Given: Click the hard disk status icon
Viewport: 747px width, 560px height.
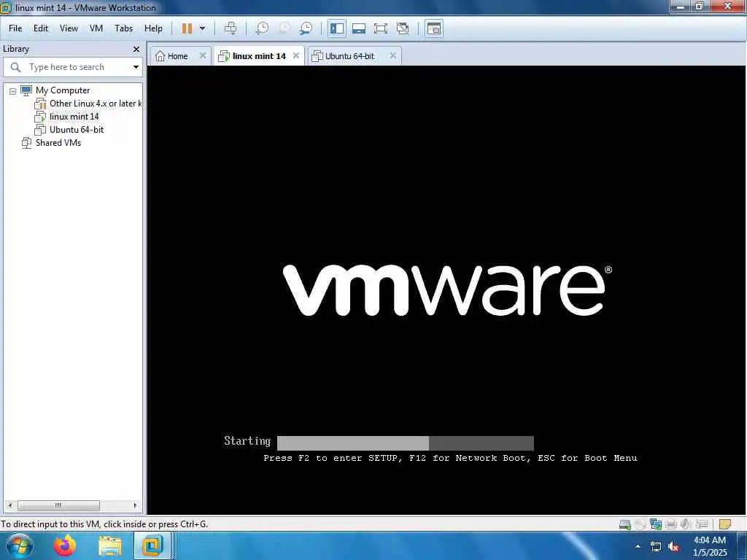Looking at the screenshot, I should coord(624,524).
